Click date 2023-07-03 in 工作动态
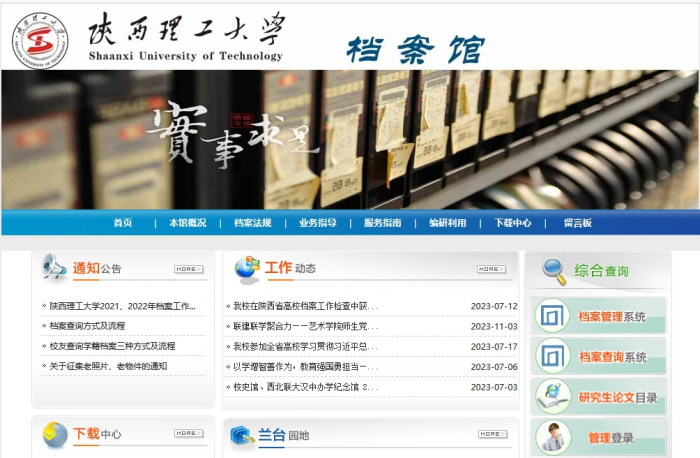 point(494,387)
